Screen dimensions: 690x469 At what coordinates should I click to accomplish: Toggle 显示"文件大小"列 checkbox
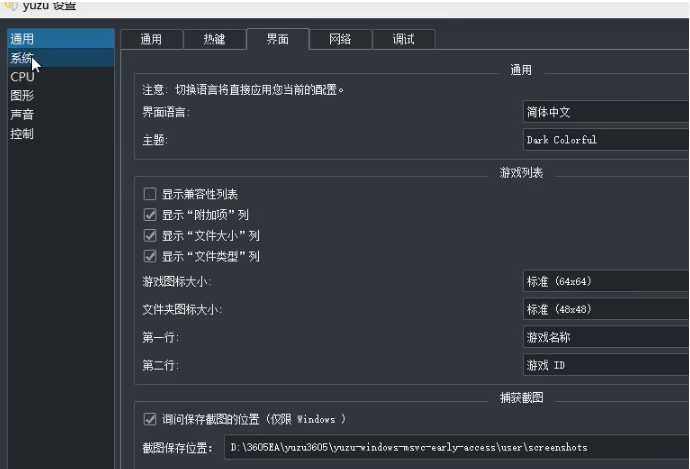click(x=150, y=236)
